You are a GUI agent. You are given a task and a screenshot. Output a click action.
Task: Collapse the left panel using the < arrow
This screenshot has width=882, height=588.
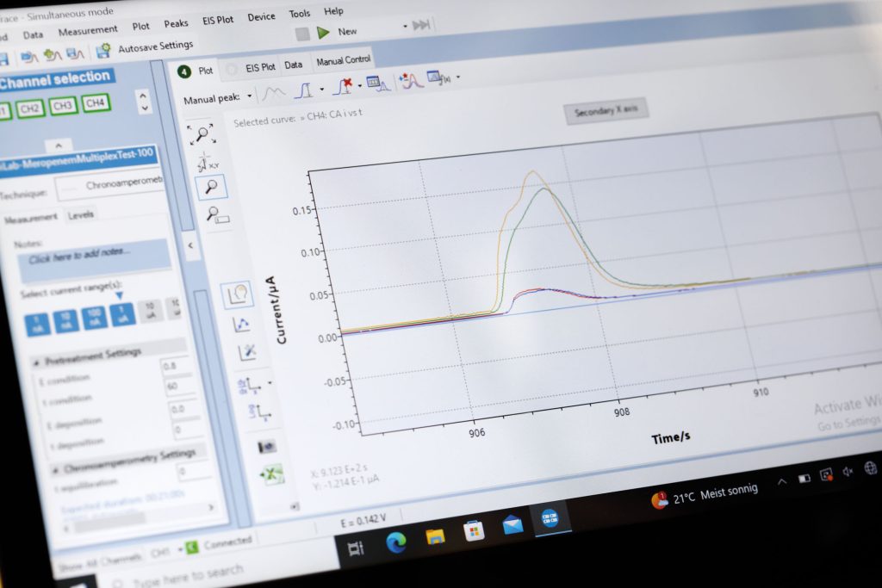(x=190, y=245)
